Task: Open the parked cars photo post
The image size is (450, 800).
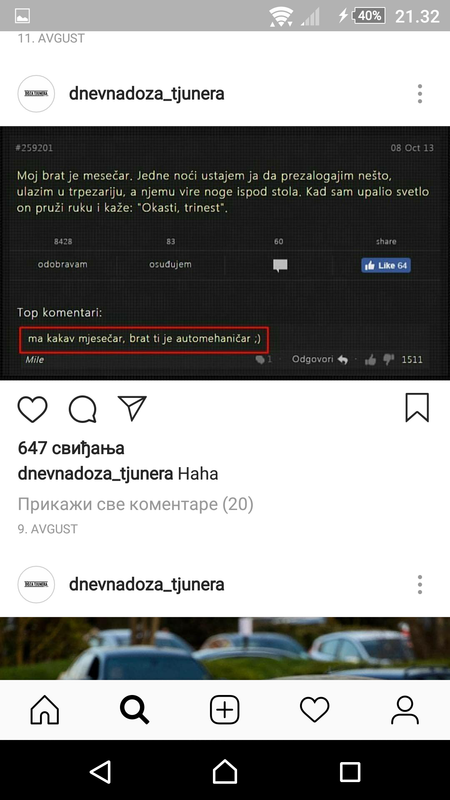Action: (x=225, y=648)
